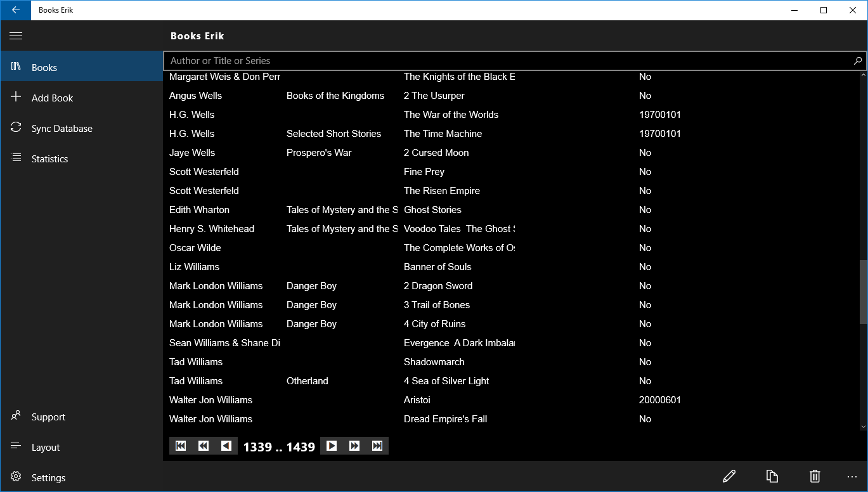Click the copy book icon
Viewport: 868px width, 492px height.
tap(772, 476)
